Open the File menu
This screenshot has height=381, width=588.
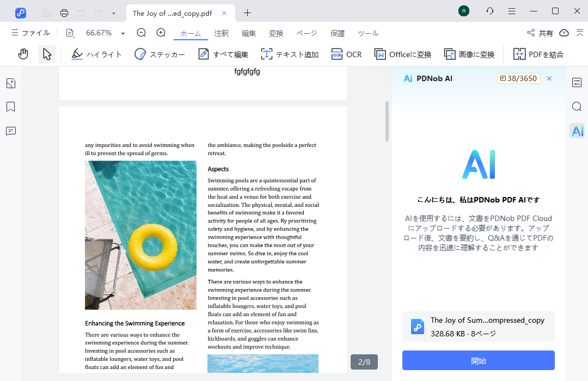pyautogui.click(x=30, y=33)
